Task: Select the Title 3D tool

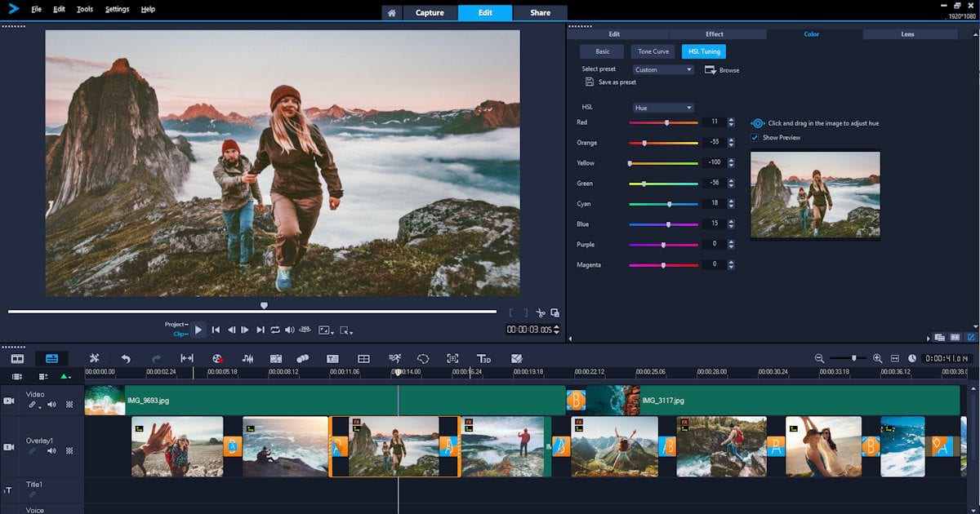Action: [x=482, y=359]
